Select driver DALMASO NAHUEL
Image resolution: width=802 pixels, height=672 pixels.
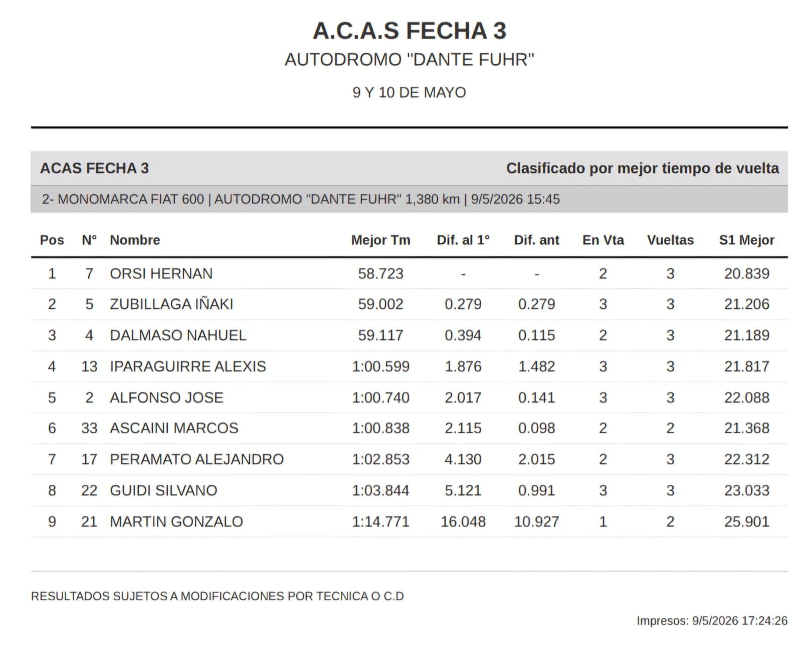pyautogui.click(x=178, y=335)
